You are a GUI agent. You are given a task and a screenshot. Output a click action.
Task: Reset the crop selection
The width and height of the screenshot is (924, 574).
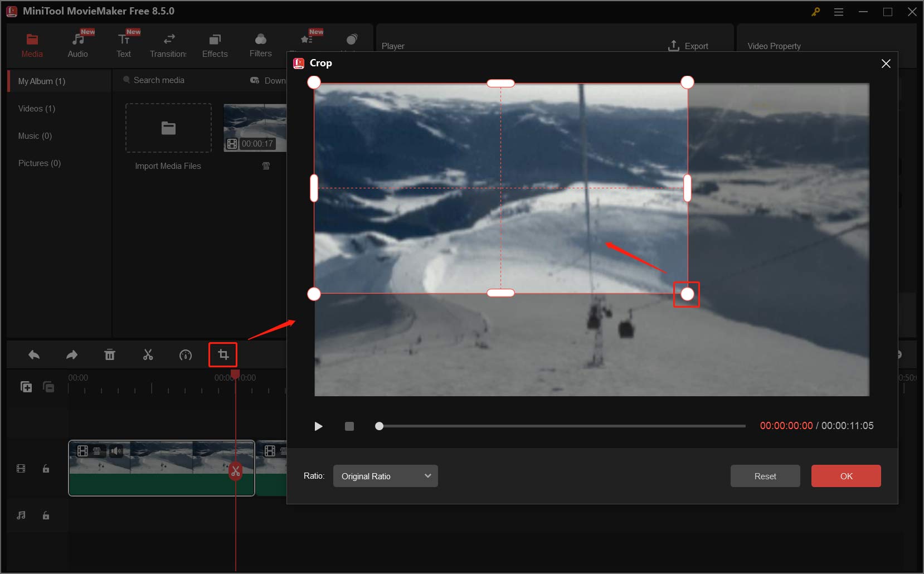765,476
